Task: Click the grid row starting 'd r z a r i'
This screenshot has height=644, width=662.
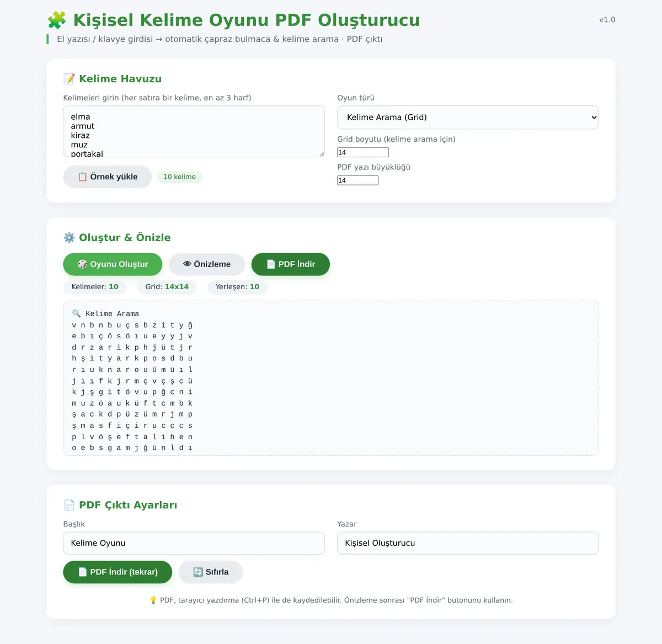Action: pos(132,348)
